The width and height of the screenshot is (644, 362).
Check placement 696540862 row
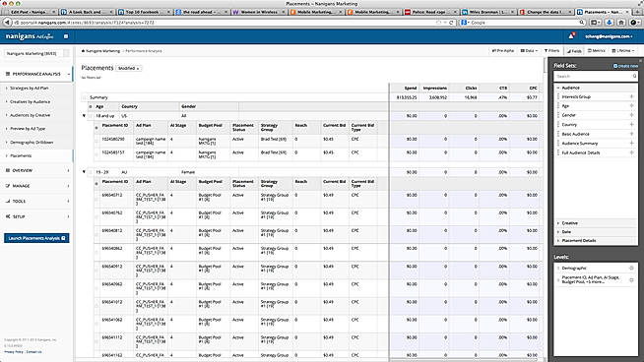[97, 252]
